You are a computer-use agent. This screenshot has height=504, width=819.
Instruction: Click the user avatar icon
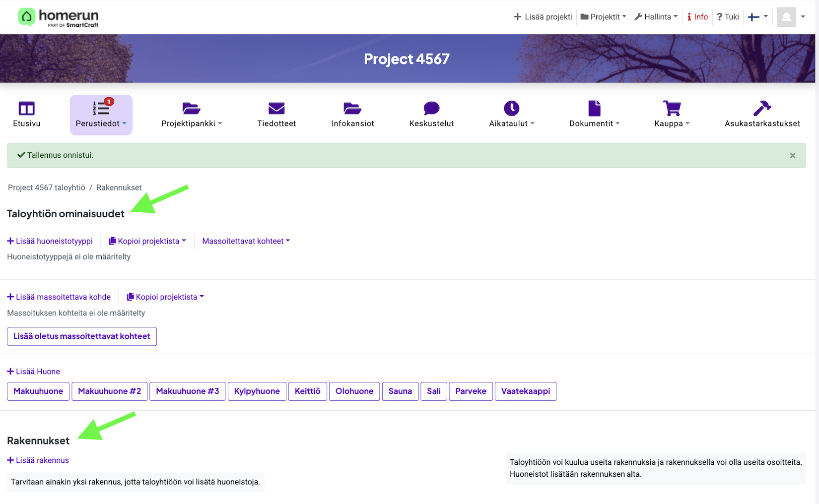pos(786,17)
